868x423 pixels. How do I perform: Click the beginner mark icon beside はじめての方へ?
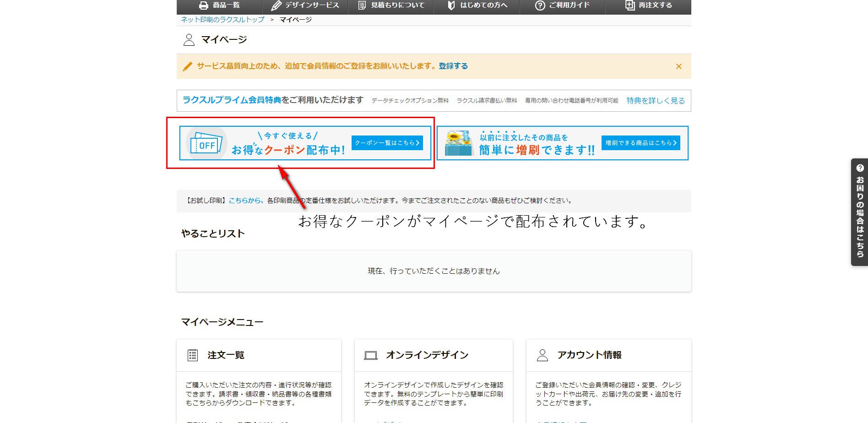coord(451,5)
